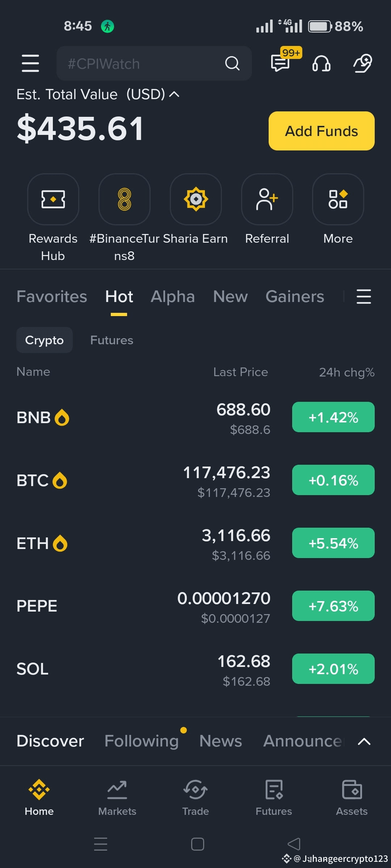
Task: Open market list options menu icon
Action: tap(364, 297)
